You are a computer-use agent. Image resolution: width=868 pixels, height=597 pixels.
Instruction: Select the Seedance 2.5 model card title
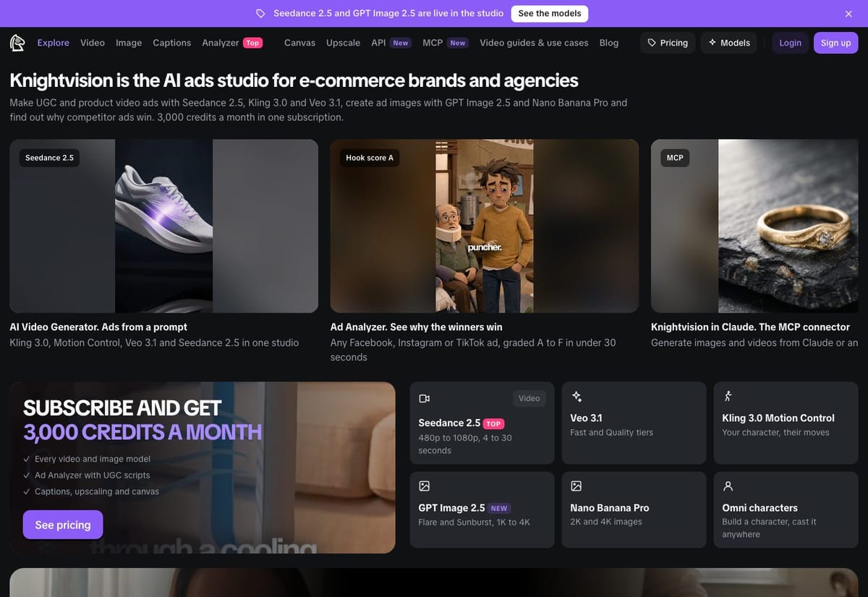pos(449,423)
